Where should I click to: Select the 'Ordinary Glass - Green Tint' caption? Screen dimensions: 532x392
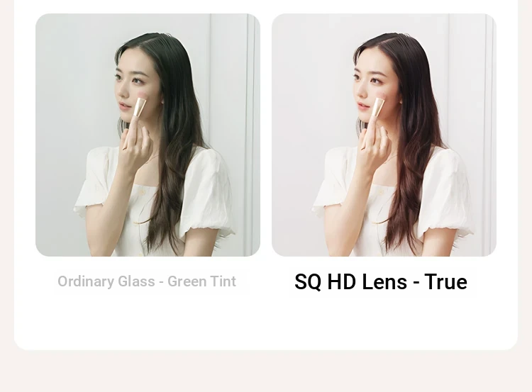point(147,281)
